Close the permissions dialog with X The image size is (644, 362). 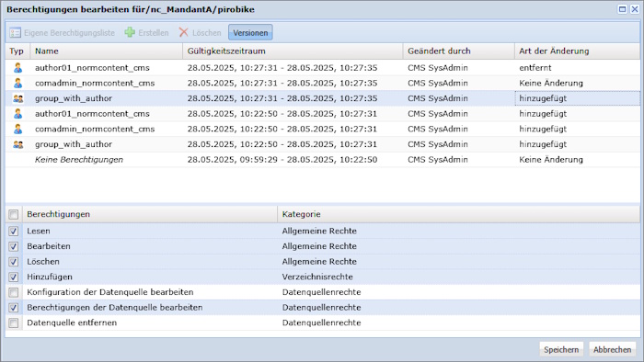click(634, 9)
